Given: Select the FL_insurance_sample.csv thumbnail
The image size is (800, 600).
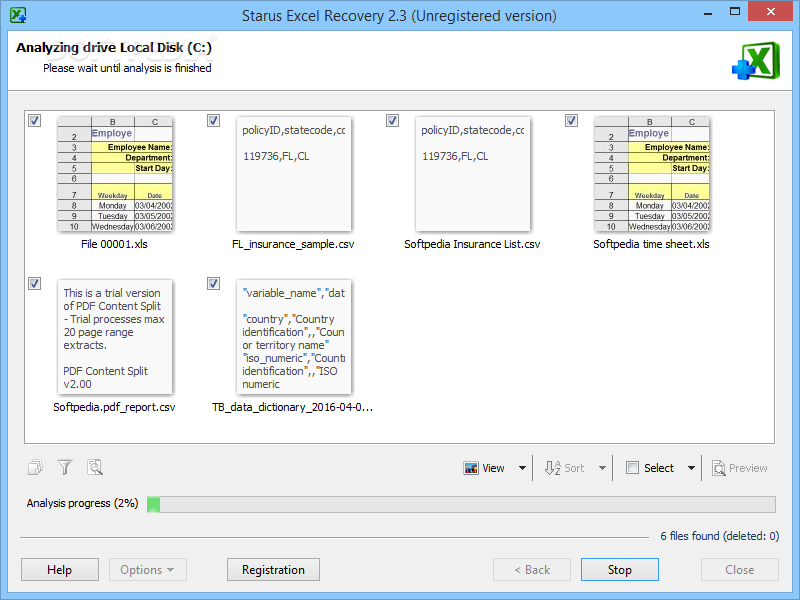Looking at the screenshot, I should (x=294, y=174).
